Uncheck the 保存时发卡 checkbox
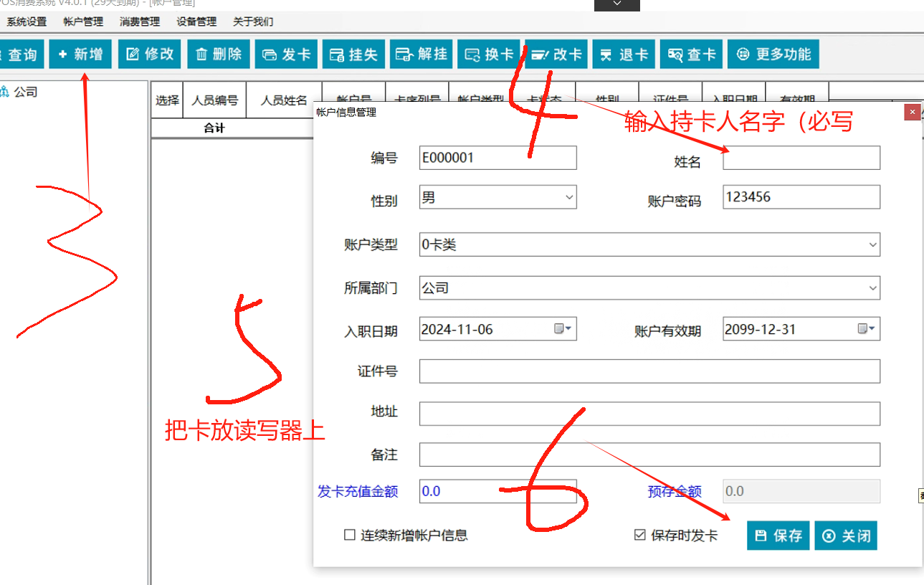The image size is (924, 585). click(x=640, y=535)
